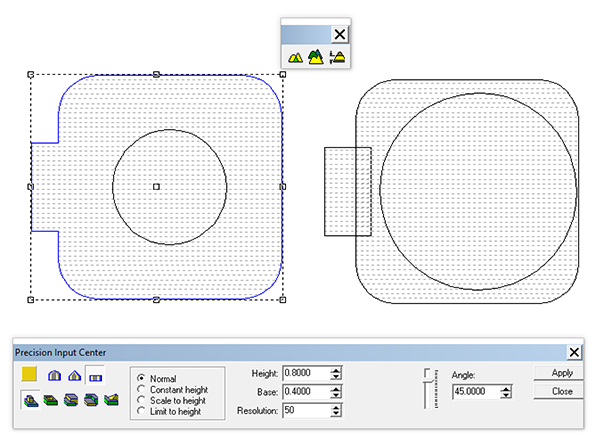Select the dark recessed relief mode icon
600x443 pixels.
[x=51, y=400]
